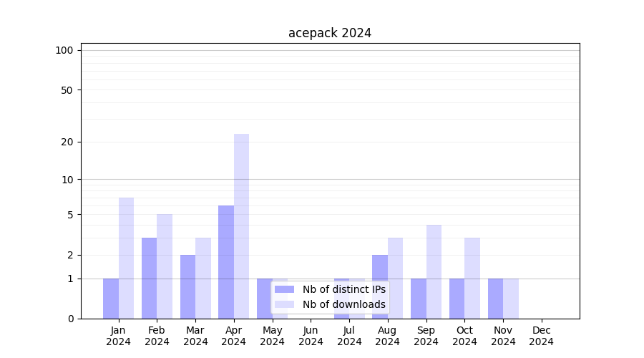Select the "Nb of distinct IPs" legend label
This screenshot has width=644, height=358.
(x=343, y=289)
